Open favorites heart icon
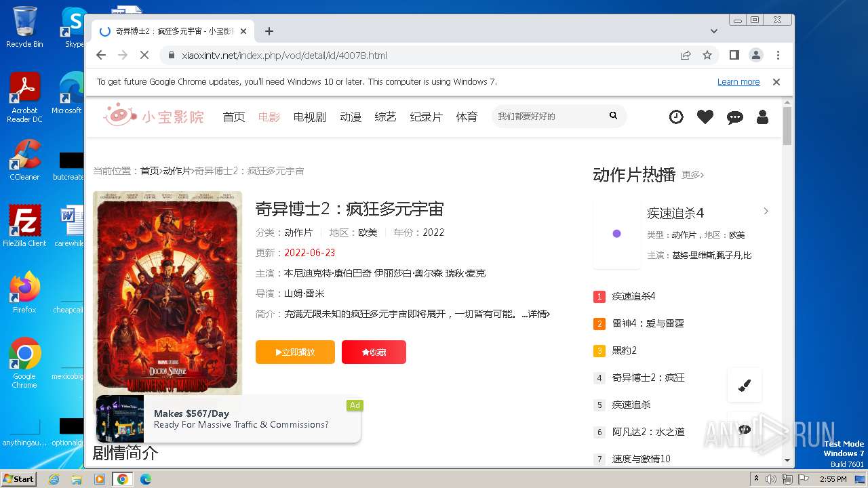This screenshot has height=488, width=868. coord(705,117)
